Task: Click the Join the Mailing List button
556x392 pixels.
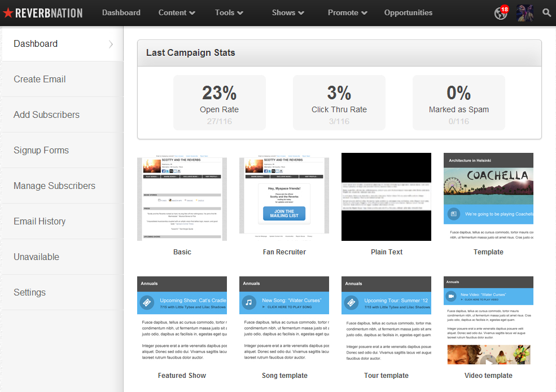Action: (284, 214)
